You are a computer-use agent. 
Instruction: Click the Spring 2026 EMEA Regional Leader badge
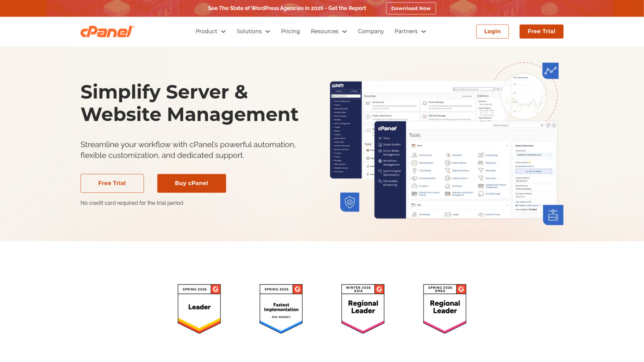(445, 309)
